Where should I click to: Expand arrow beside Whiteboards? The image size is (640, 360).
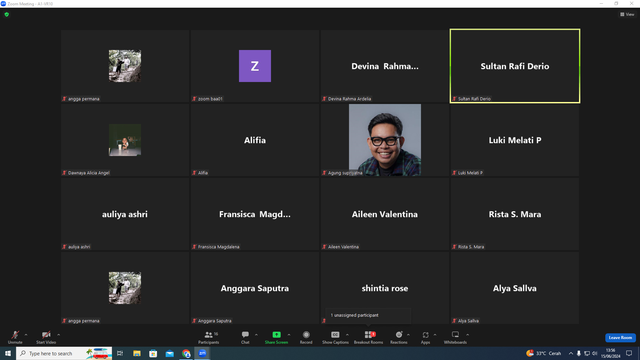(x=467, y=335)
